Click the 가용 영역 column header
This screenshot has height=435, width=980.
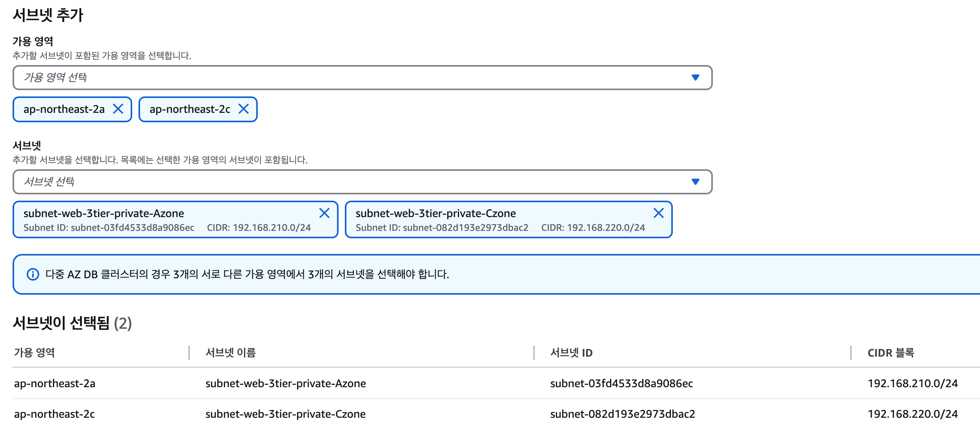35,353
